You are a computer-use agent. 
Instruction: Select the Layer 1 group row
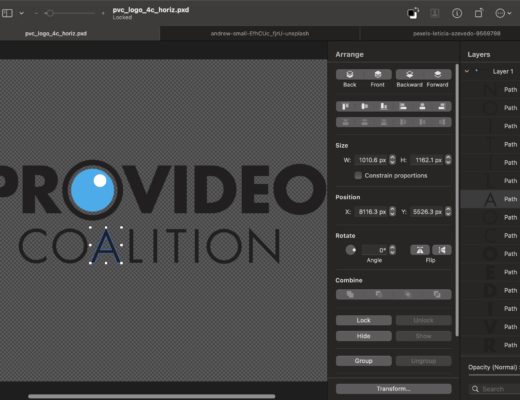491,71
